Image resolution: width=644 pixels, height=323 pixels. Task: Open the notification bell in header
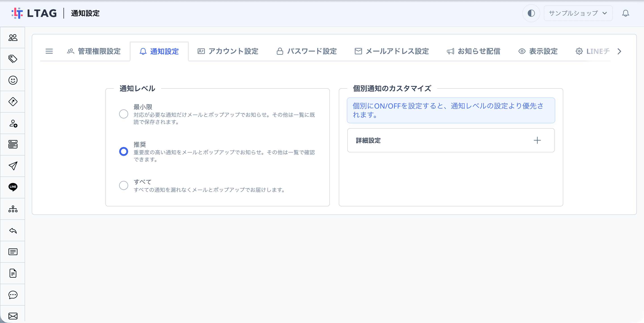click(625, 13)
